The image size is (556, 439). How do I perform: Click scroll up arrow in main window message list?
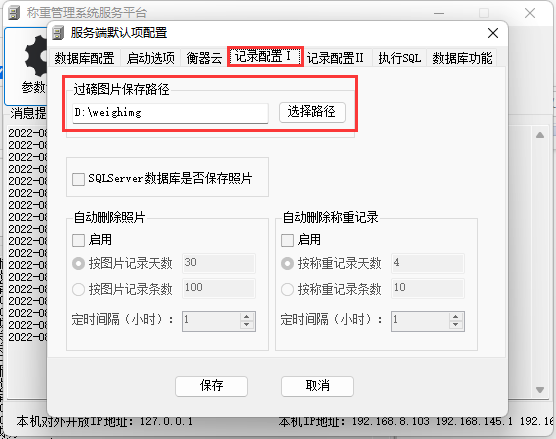click(x=540, y=135)
